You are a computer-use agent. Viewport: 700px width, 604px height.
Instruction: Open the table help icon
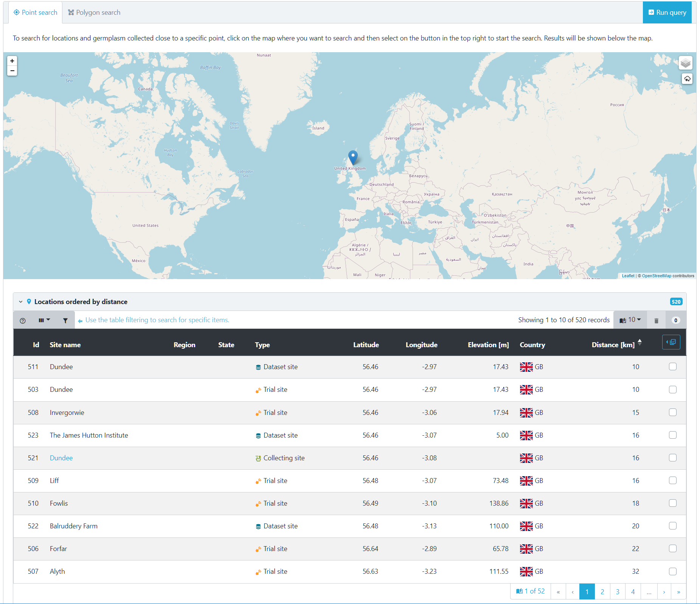(x=23, y=320)
